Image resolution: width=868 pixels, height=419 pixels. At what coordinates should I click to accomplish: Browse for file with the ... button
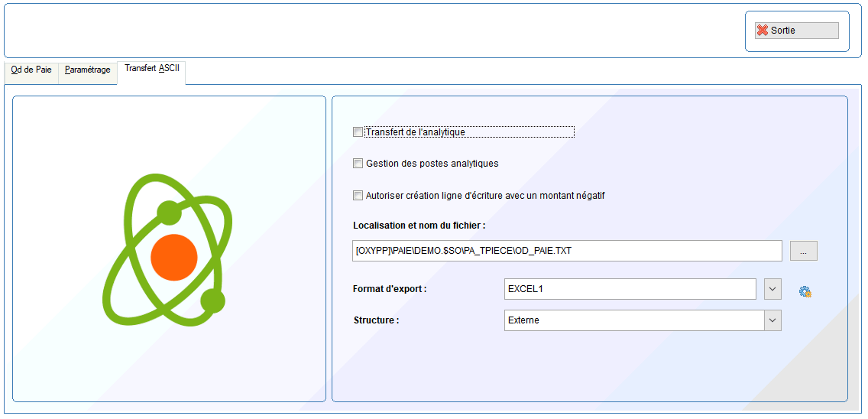point(803,251)
